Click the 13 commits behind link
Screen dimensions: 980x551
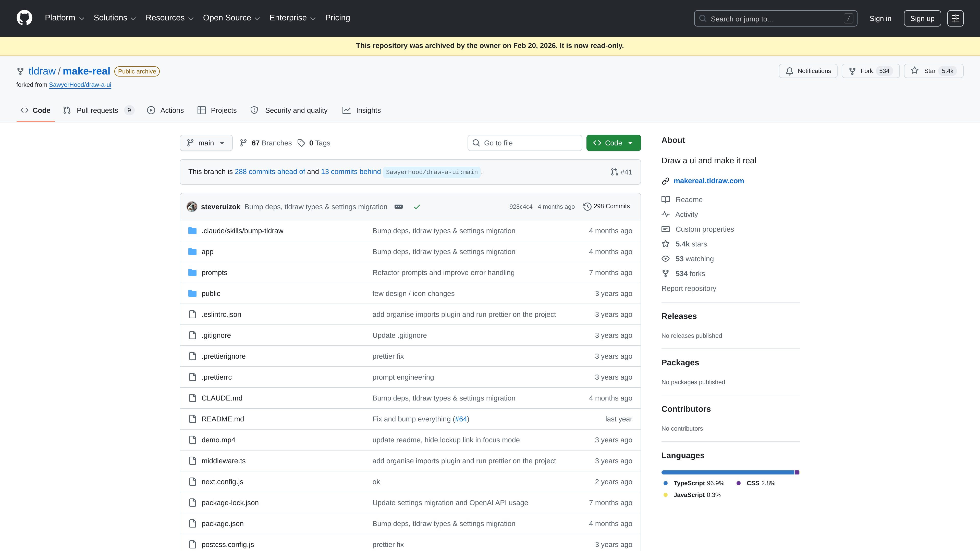pos(351,172)
